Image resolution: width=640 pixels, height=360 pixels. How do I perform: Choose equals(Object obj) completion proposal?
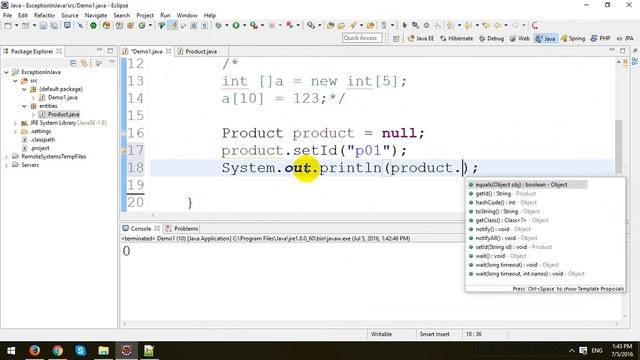click(x=527, y=185)
